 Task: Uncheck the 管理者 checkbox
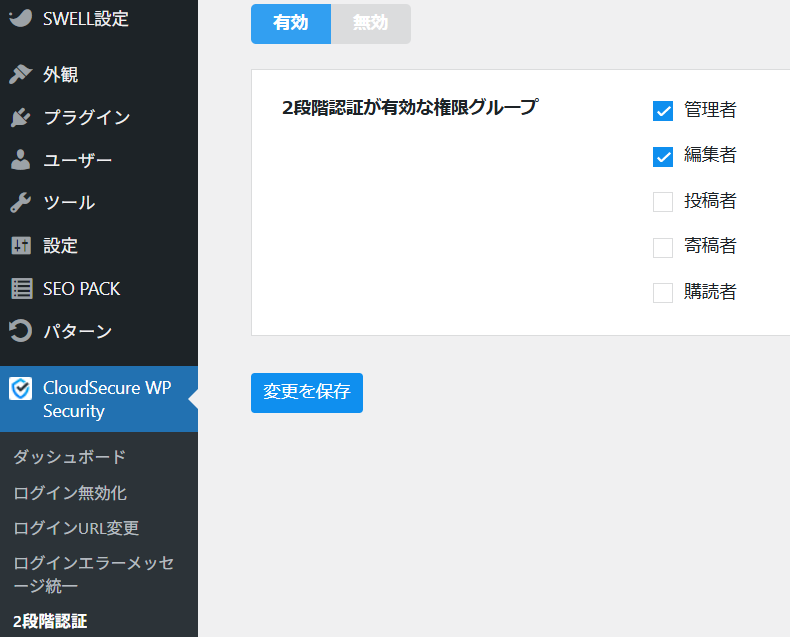tap(662, 111)
